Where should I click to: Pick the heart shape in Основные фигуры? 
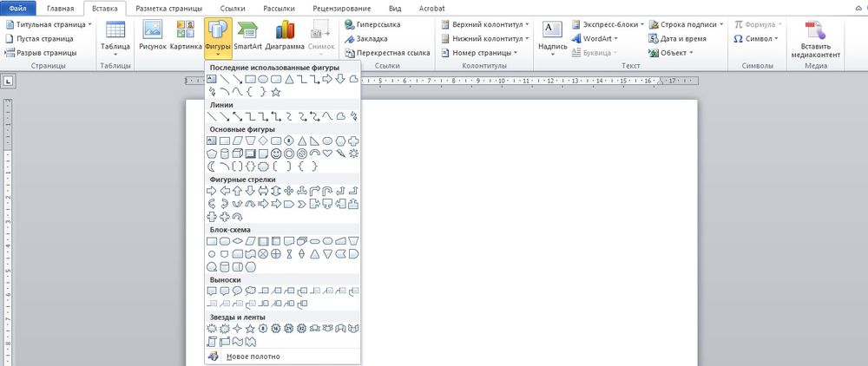click(x=327, y=154)
